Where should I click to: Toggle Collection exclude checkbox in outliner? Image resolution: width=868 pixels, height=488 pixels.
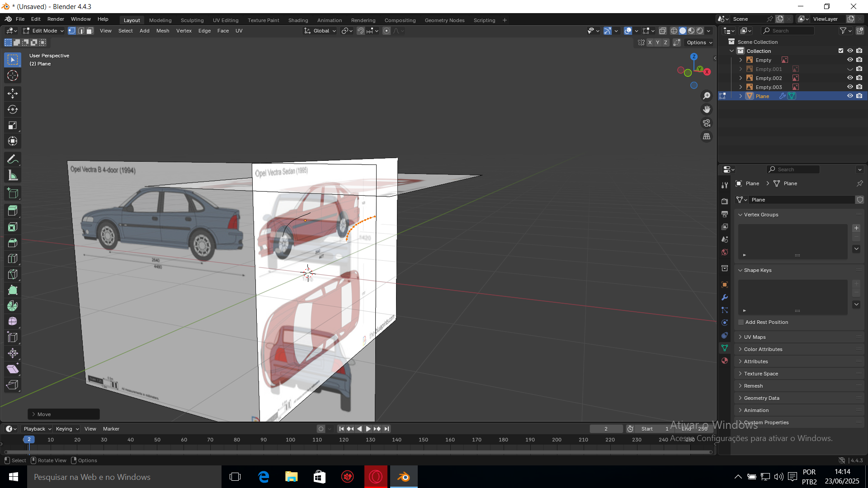(841, 51)
